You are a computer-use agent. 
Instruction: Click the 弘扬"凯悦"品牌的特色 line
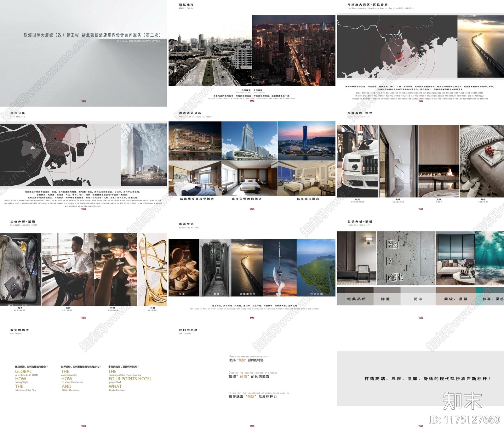click(x=246, y=360)
